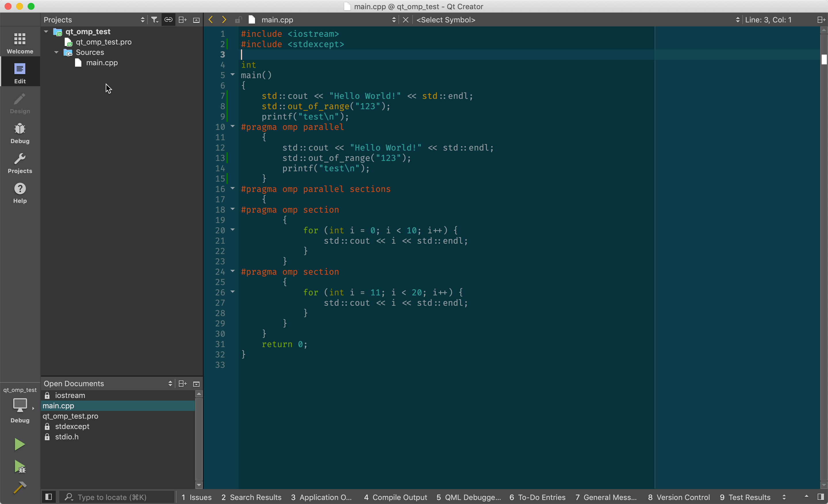Image resolution: width=828 pixels, height=504 pixels.
Task: Click the filter tree icon in Projects panel
Action: [154, 20]
